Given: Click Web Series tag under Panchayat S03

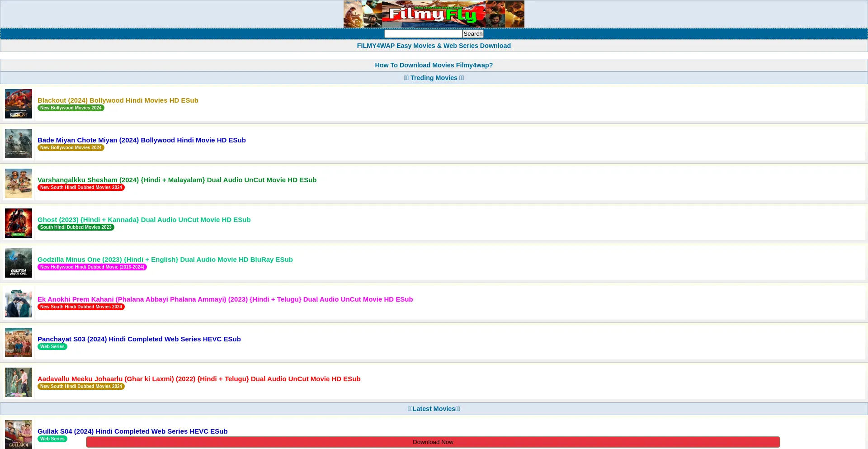Looking at the screenshot, I should click(52, 347).
